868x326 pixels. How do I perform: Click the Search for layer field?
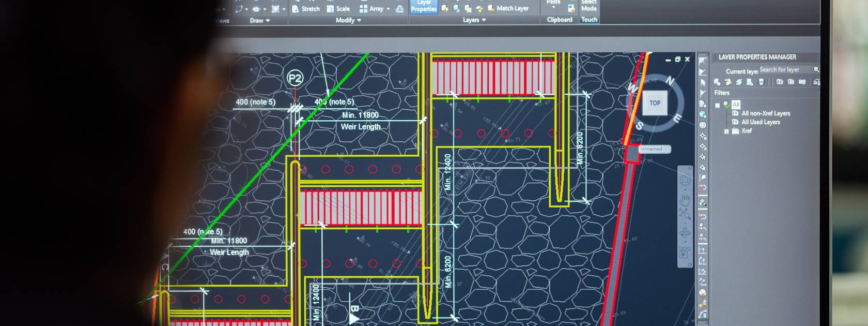(786, 70)
